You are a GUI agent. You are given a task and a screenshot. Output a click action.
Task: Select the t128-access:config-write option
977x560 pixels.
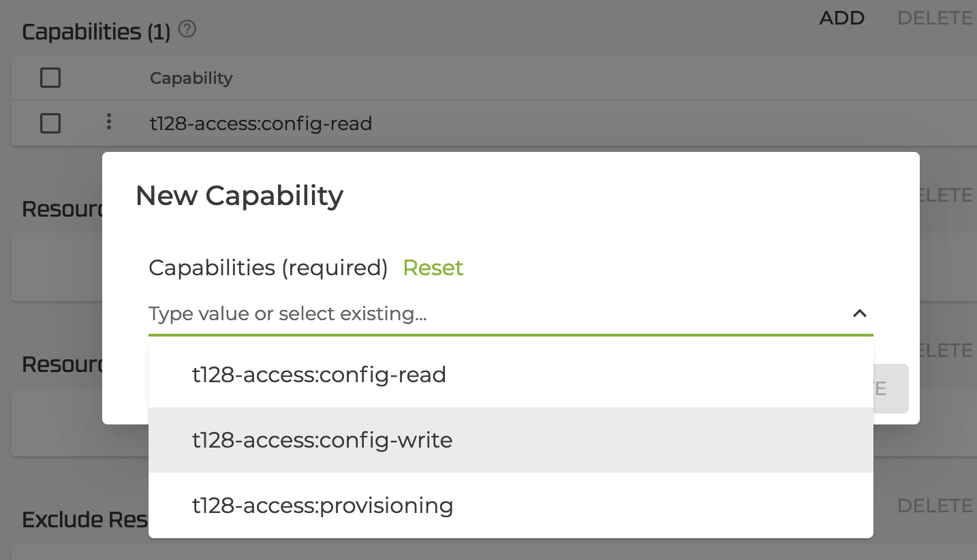click(322, 440)
